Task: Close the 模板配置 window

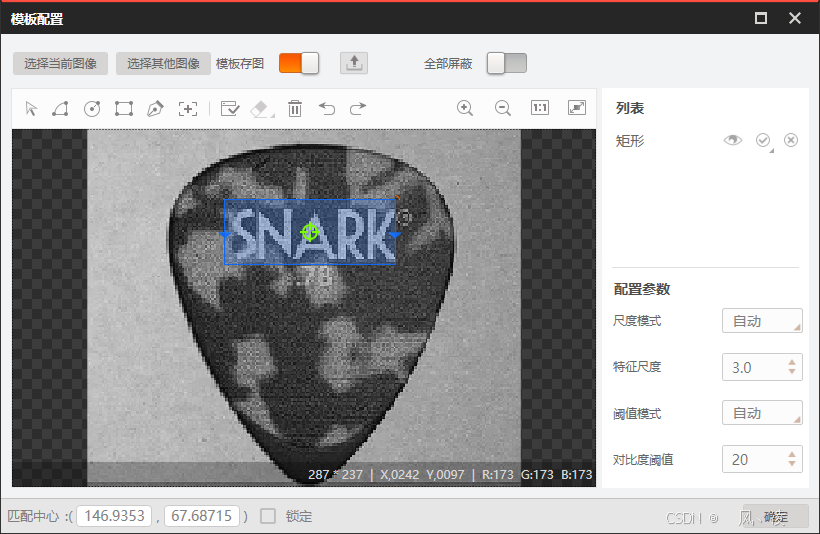Action: tap(795, 18)
